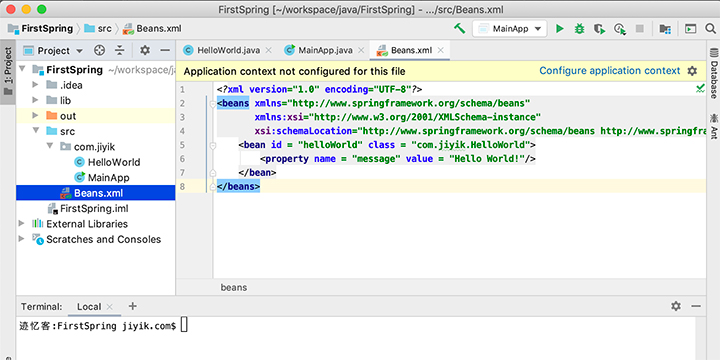This screenshot has height=360, width=720.
Task: Click line number 6 in the gutter
Action: pos(182,159)
